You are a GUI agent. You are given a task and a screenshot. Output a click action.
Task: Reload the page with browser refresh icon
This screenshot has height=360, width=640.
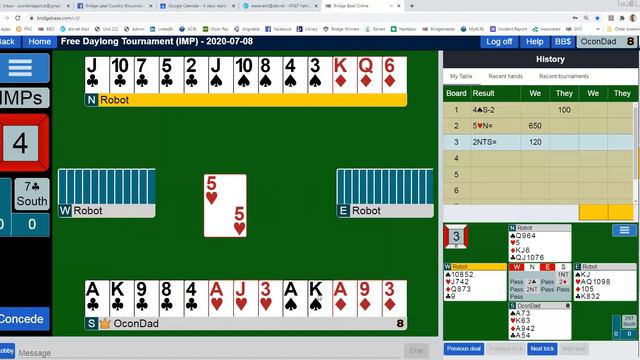(x=18, y=18)
